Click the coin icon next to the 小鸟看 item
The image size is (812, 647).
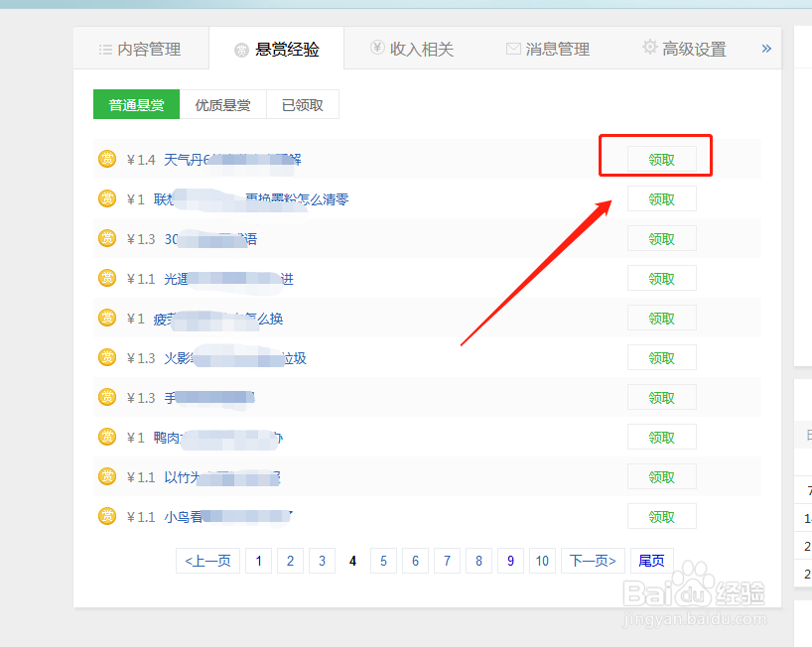pos(107,516)
